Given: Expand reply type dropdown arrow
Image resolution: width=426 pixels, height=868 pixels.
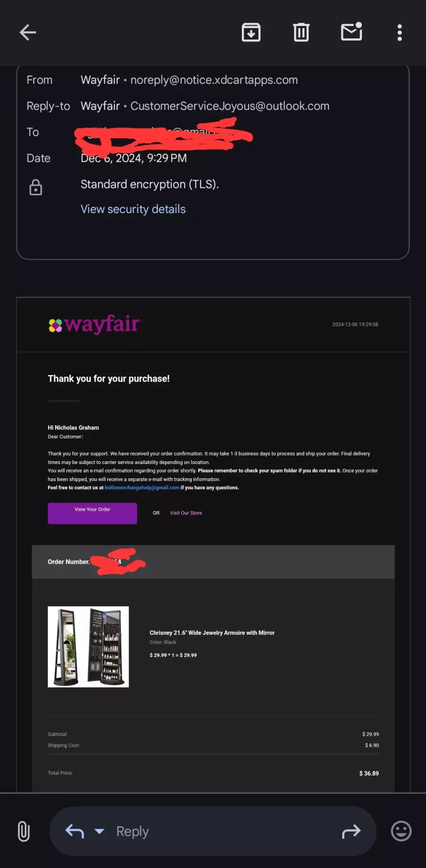Looking at the screenshot, I should (x=99, y=831).
